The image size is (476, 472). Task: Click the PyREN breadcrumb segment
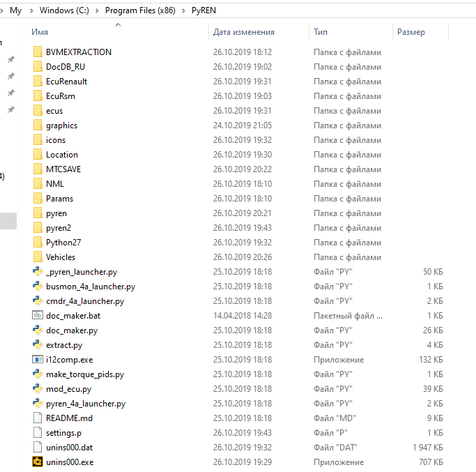[204, 10]
